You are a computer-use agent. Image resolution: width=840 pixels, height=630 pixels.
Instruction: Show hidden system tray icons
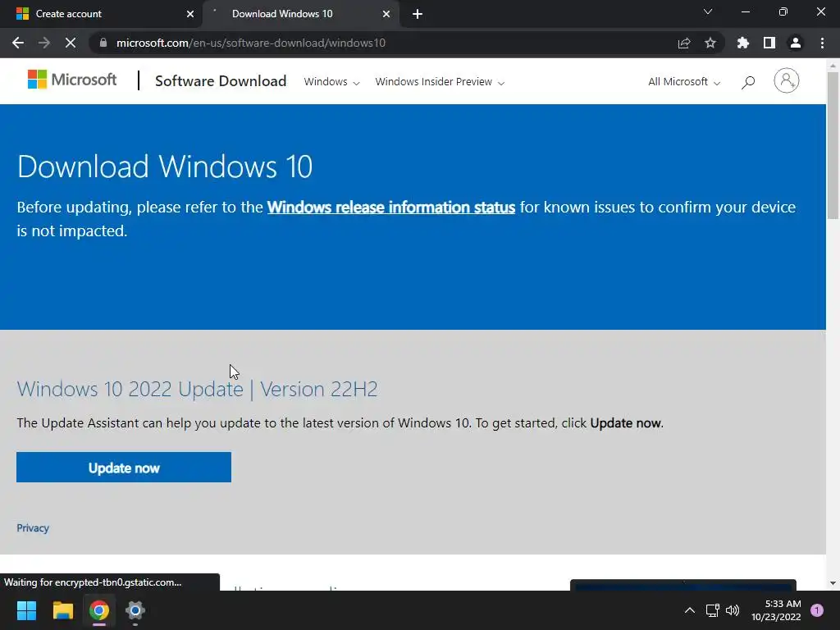(x=689, y=610)
